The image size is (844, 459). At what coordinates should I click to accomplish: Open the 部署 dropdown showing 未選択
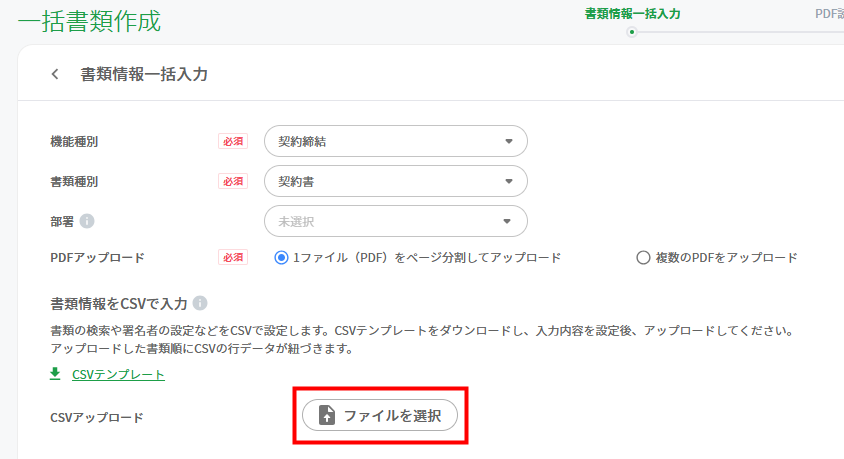(396, 221)
